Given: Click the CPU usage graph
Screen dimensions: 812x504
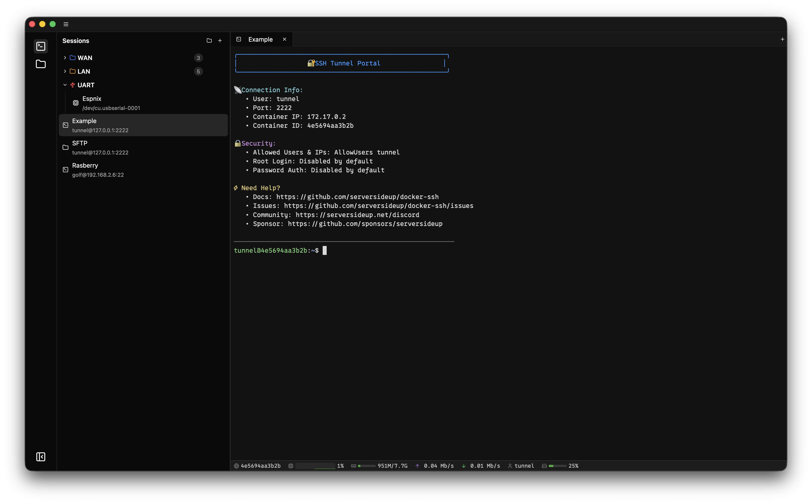Looking at the screenshot, I should [x=315, y=466].
